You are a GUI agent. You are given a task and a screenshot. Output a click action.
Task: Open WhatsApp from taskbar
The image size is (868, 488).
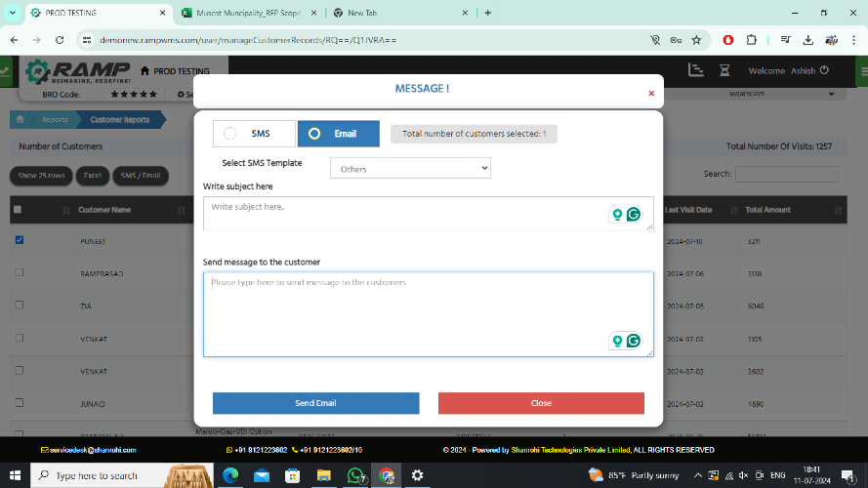pos(355,475)
